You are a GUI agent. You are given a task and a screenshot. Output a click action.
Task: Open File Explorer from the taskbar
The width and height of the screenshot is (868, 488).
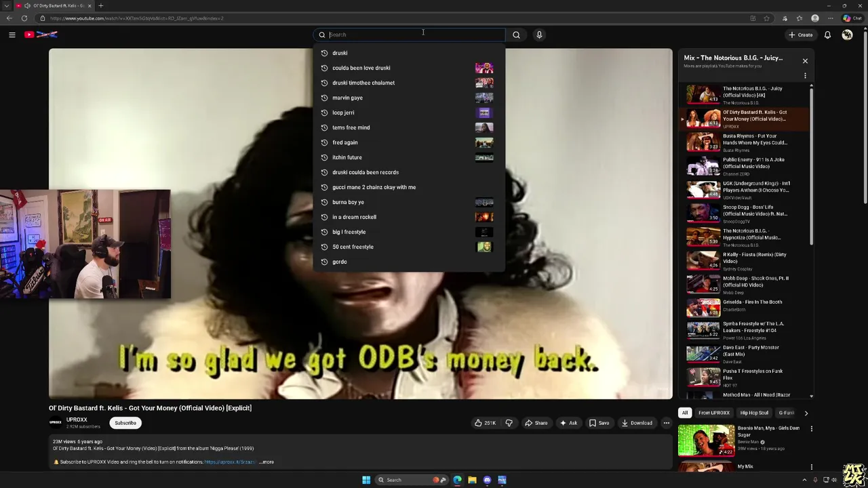(472, 480)
